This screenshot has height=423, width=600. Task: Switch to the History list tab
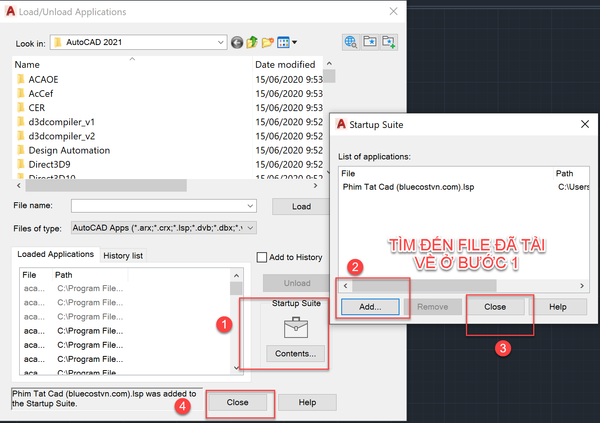[124, 256]
